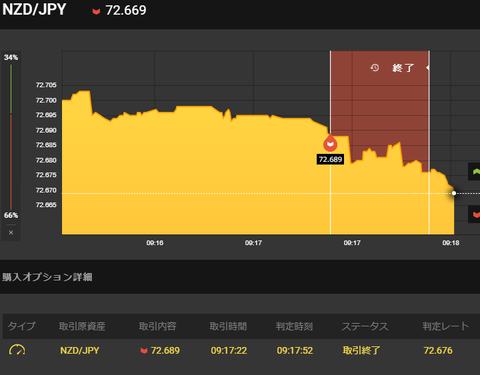Click the ステータス column header
This screenshot has height=375, width=480.
point(365,326)
